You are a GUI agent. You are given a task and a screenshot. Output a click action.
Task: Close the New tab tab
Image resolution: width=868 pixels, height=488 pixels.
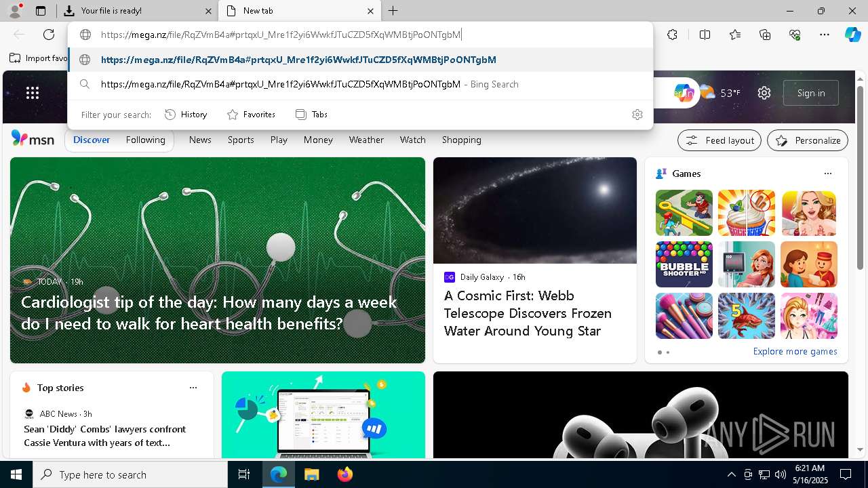pos(370,11)
